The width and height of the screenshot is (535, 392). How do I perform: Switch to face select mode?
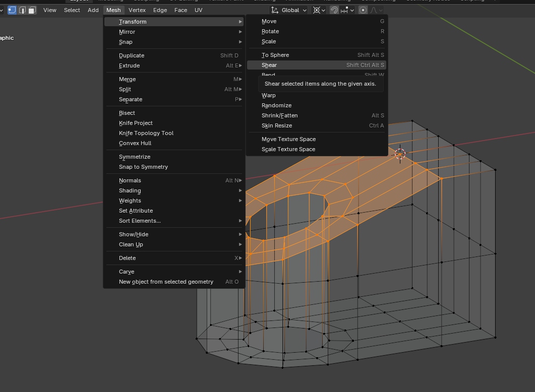click(x=32, y=10)
